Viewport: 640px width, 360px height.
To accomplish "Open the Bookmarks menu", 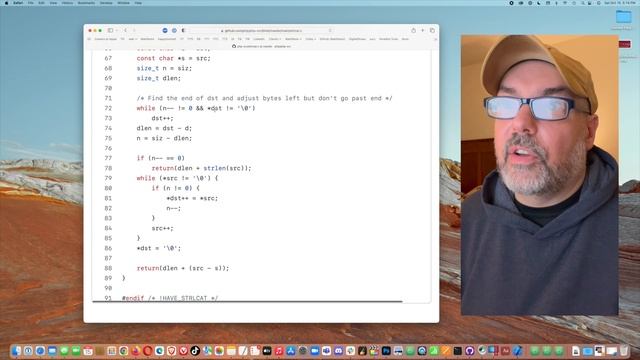I will point(86,3).
